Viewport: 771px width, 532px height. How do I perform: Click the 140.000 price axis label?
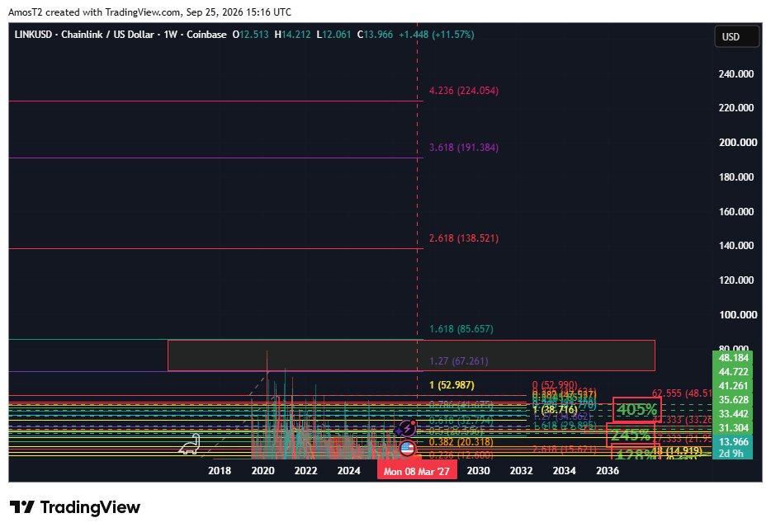[x=736, y=246]
